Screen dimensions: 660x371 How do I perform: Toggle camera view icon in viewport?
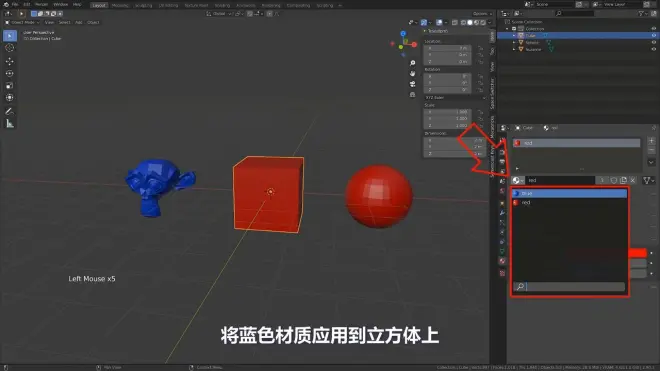[412, 84]
